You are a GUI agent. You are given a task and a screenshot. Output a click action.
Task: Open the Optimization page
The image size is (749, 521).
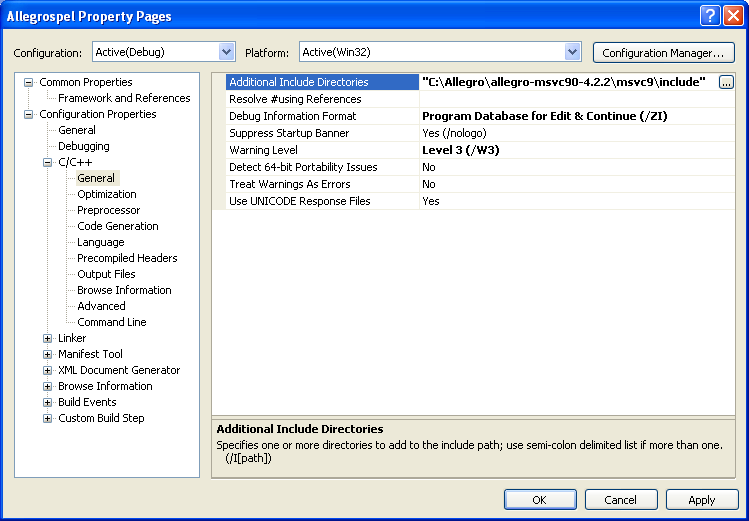coord(107,194)
